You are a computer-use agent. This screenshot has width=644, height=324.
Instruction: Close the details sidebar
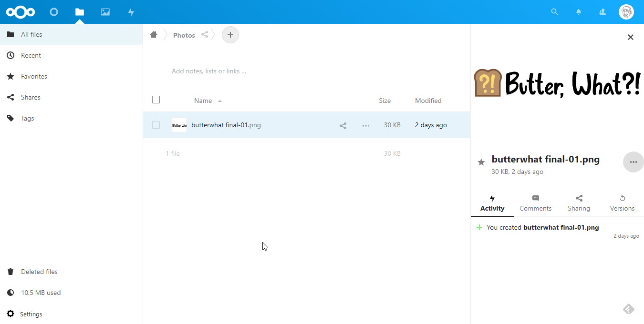pyautogui.click(x=631, y=37)
